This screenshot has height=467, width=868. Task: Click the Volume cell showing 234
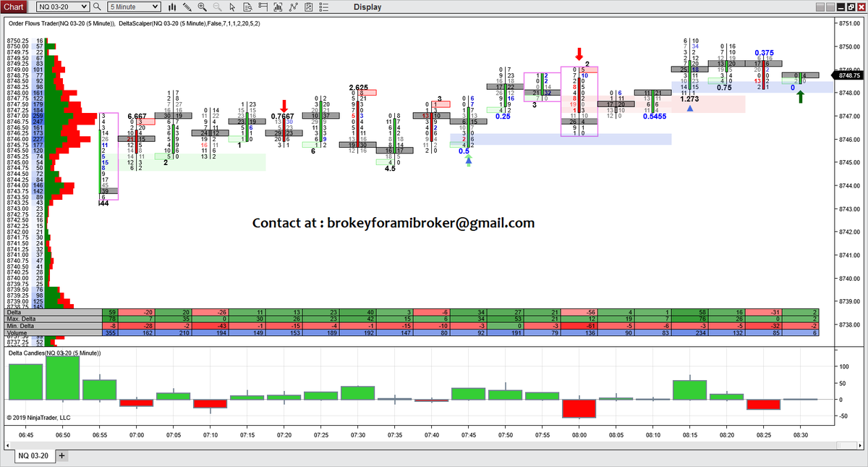690,333
